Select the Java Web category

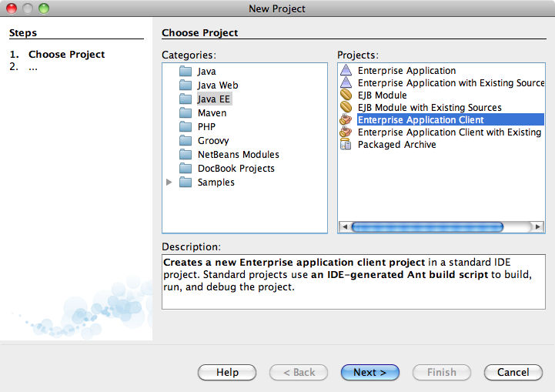coord(218,85)
